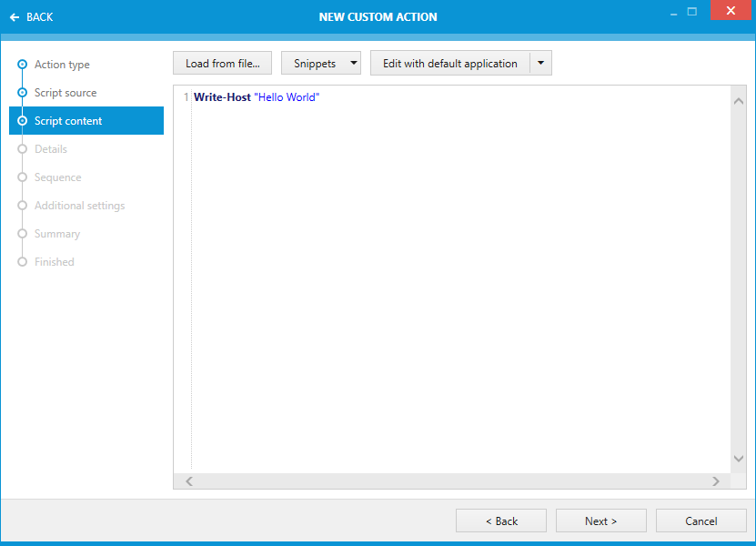Click the right horizontal scroll arrow
Screen dimensions: 756x546
click(717, 480)
